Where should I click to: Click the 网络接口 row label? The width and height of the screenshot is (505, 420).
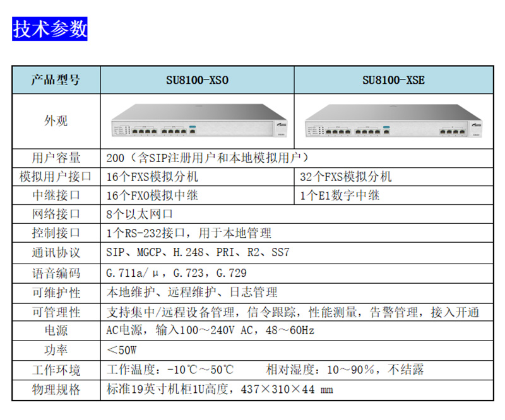click(x=56, y=214)
